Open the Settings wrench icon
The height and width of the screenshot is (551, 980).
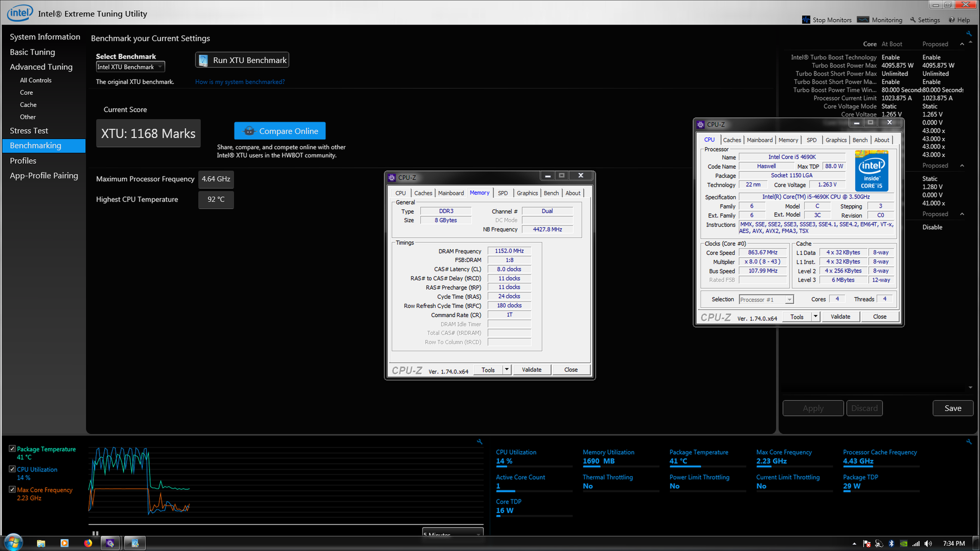(913, 20)
